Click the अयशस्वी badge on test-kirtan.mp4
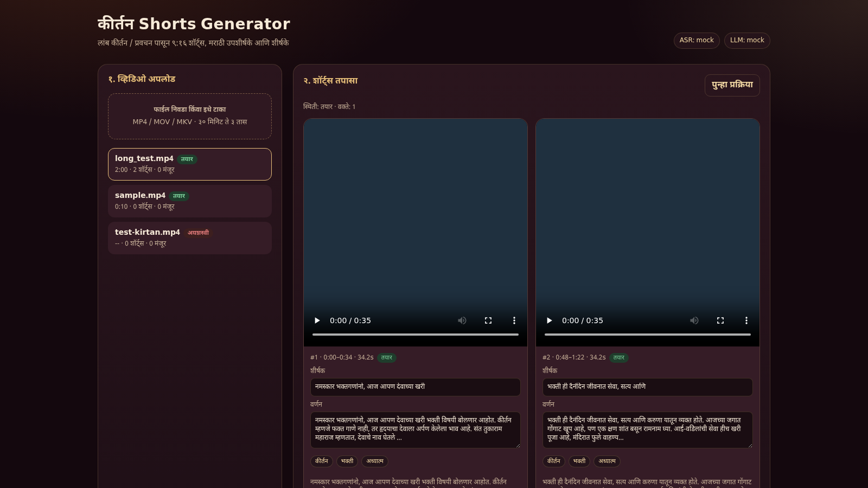Screen dimensions: 868x488 click(x=198, y=233)
